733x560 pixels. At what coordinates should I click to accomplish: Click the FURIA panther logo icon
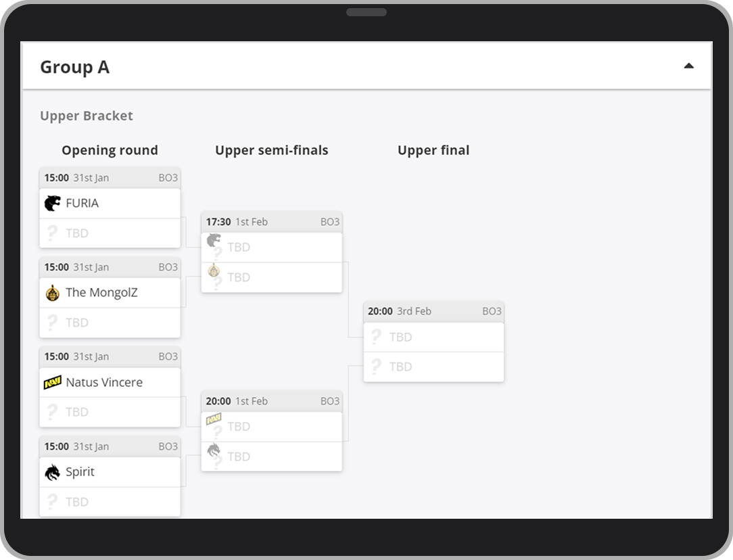click(52, 203)
